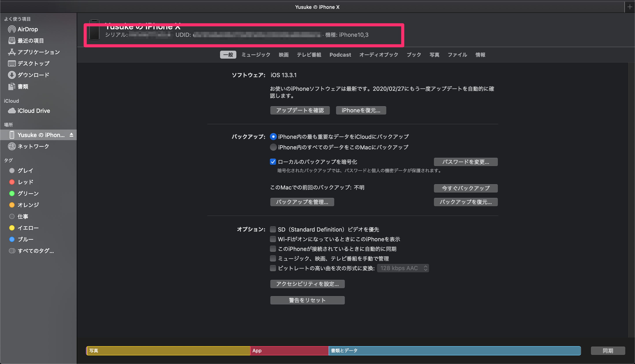The image size is (635, 364).
Task: Eject the Yusuke の iPhone device
Action: [x=71, y=135]
